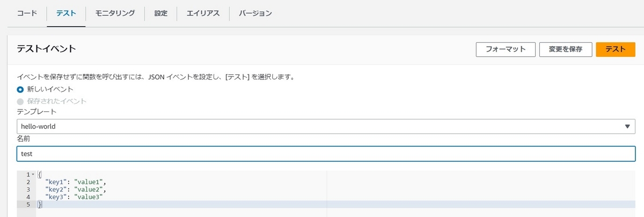This screenshot has height=217, width=644.
Task: Click the テンプレート label
Action: point(37,111)
